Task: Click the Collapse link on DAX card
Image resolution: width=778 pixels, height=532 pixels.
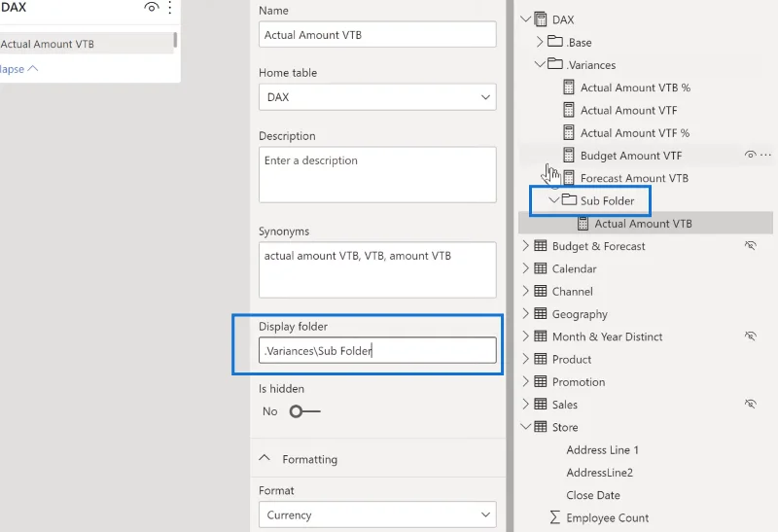Action: 18,68
